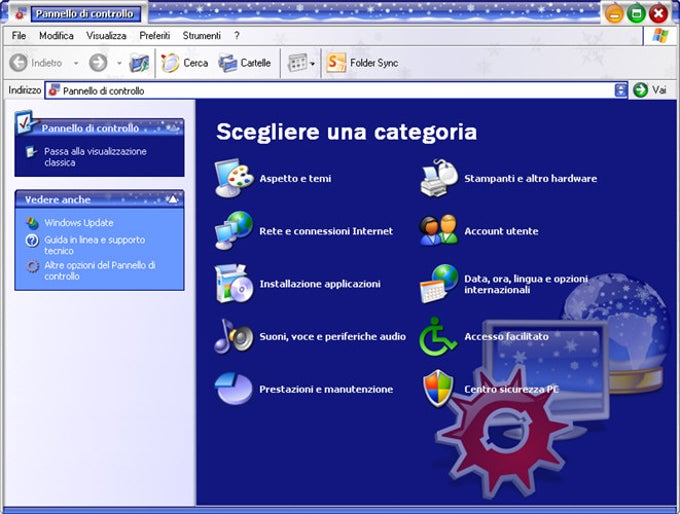Click the Cartelle folders icon
680x514 pixels.
click(228, 63)
